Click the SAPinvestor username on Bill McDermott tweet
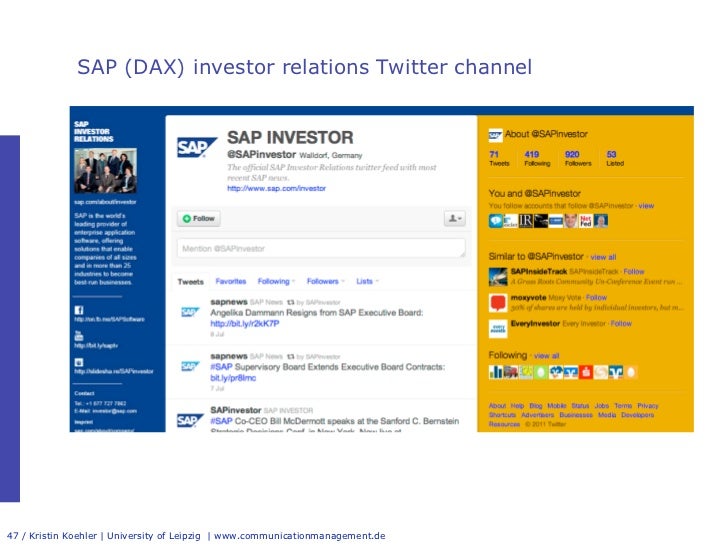The image size is (728, 546). (236, 410)
